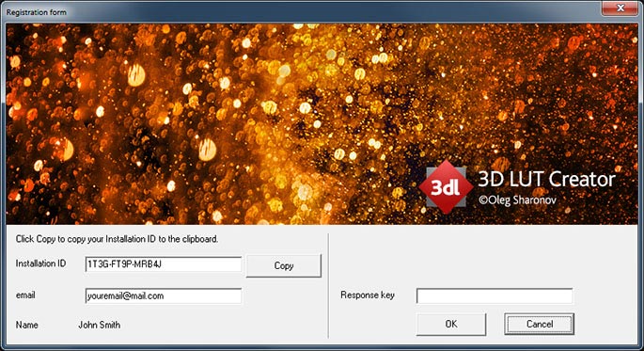Click the red 3dl diamond logo
This screenshot has height=351, width=644.
pyautogui.click(x=446, y=187)
